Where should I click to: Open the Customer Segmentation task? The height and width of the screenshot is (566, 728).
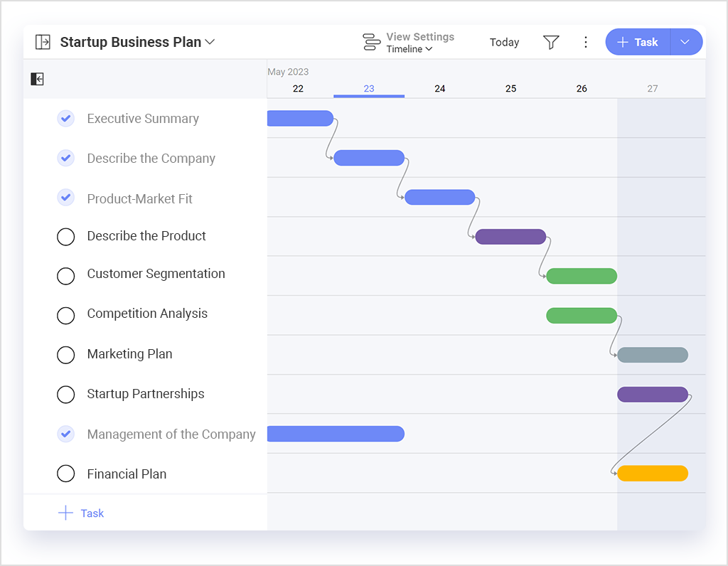[x=156, y=274]
